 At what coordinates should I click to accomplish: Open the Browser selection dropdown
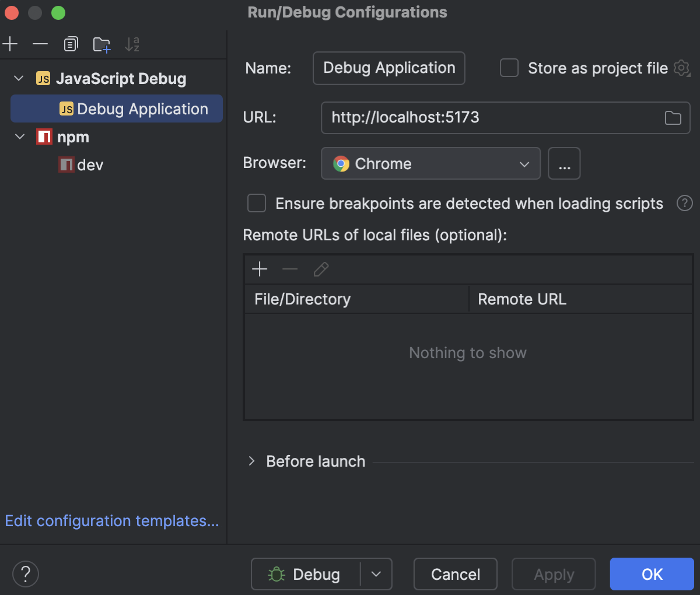click(x=523, y=163)
